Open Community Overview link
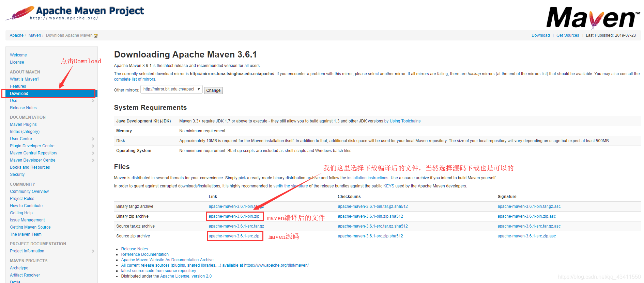The height and width of the screenshot is (283, 644). [x=29, y=192]
